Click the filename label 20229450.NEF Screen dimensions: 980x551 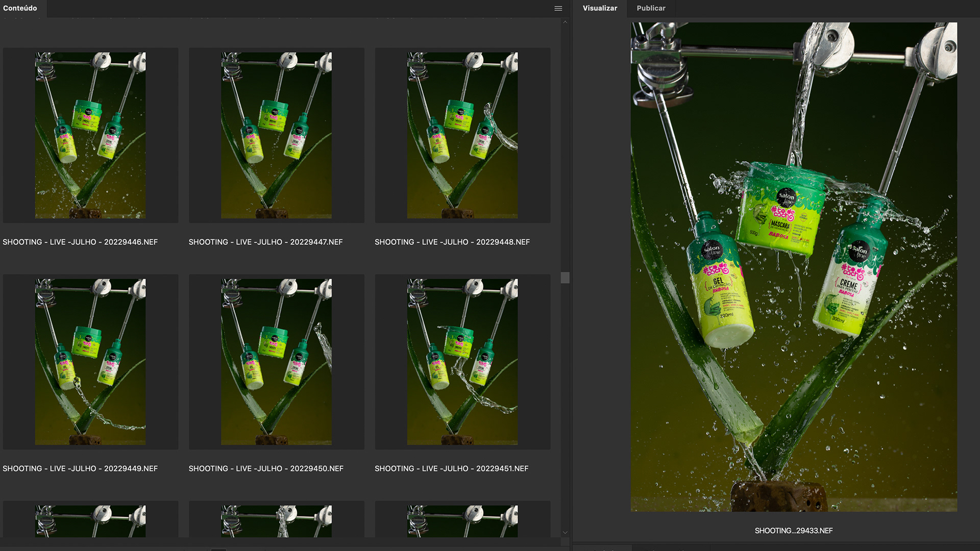pos(266,468)
